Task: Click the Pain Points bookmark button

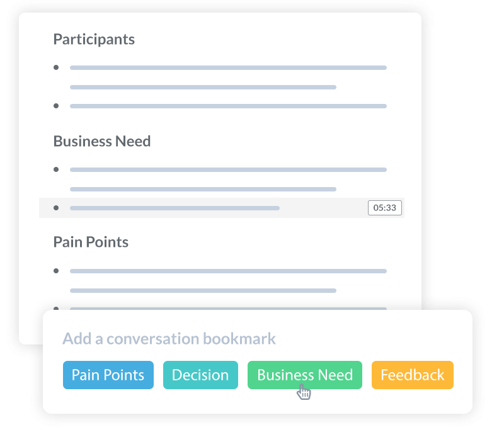Action: (x=108, y=375)
